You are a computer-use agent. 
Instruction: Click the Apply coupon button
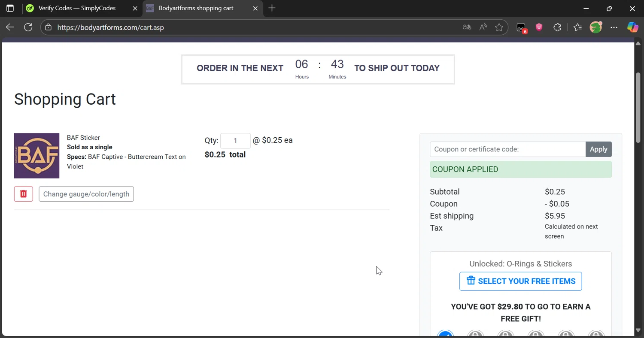[x=598, y=149]
